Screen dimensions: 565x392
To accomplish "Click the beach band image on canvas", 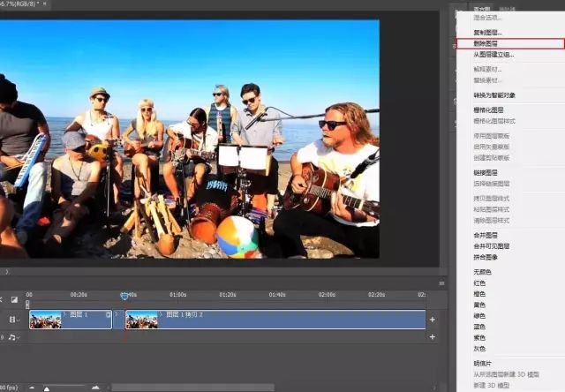I will [x=190, y=139].
